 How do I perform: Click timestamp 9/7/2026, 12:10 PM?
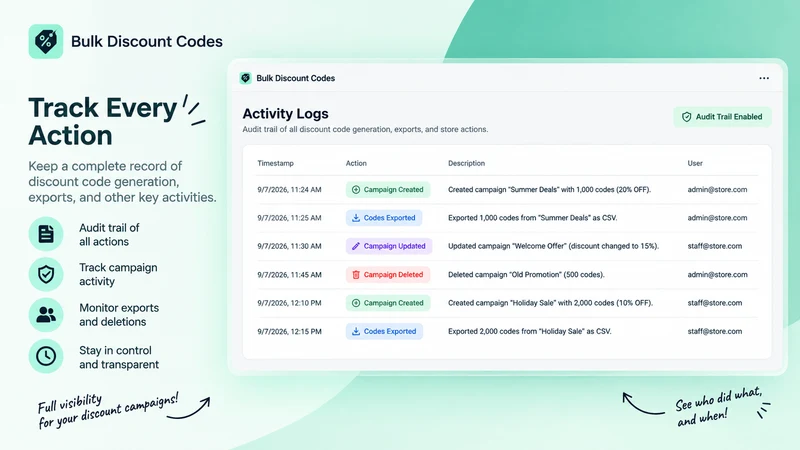(x=289, y=303)
